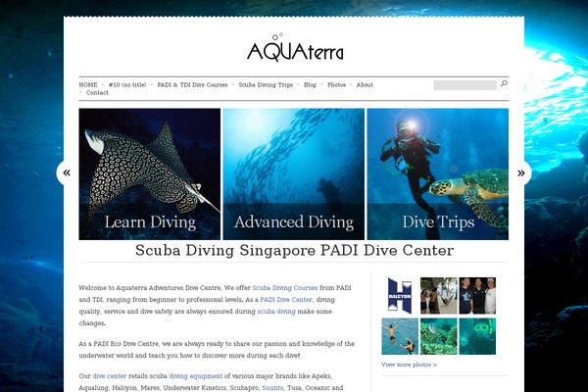Open the Contact page

coord(97,93)
